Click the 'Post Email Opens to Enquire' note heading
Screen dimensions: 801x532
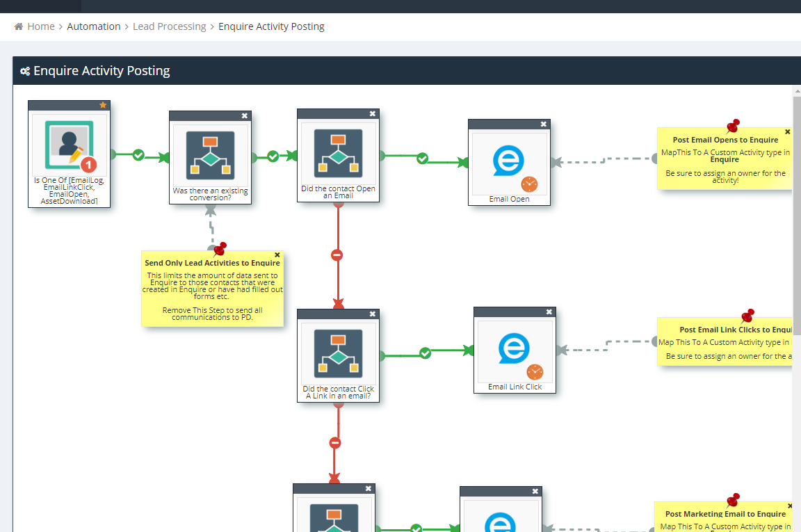[725, 140]
